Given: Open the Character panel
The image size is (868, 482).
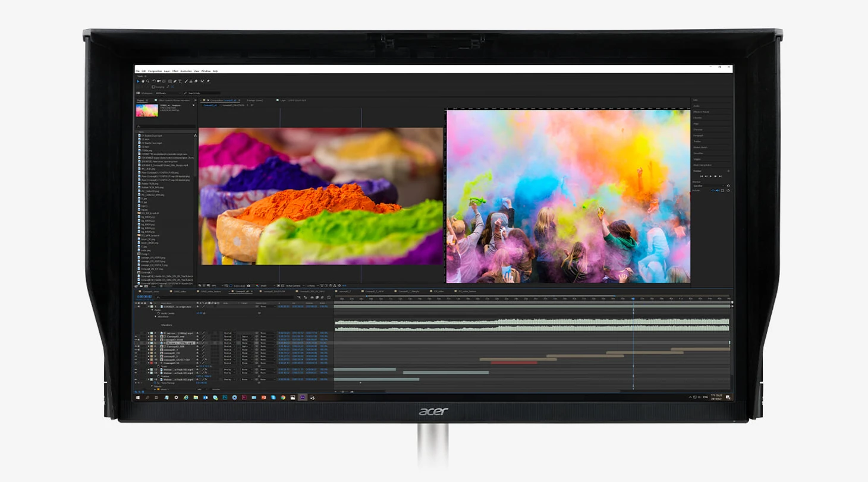Looking at the screenshot, I should [697, 130].
